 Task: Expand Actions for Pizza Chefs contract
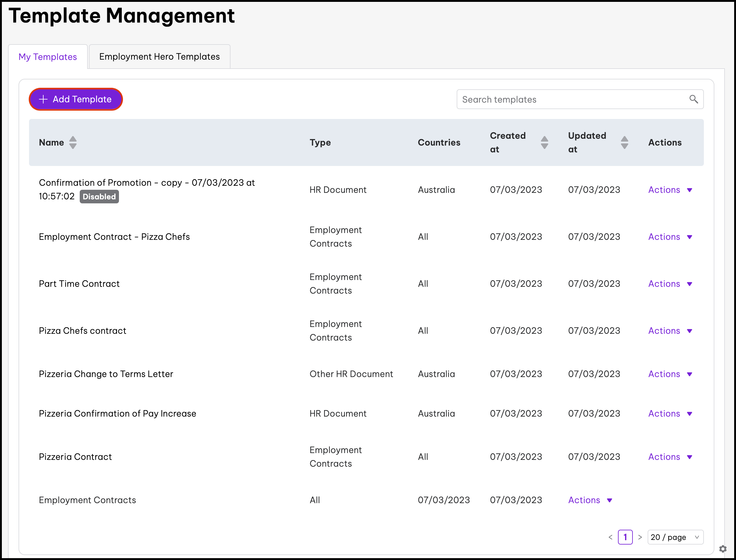tap(670, 331)
